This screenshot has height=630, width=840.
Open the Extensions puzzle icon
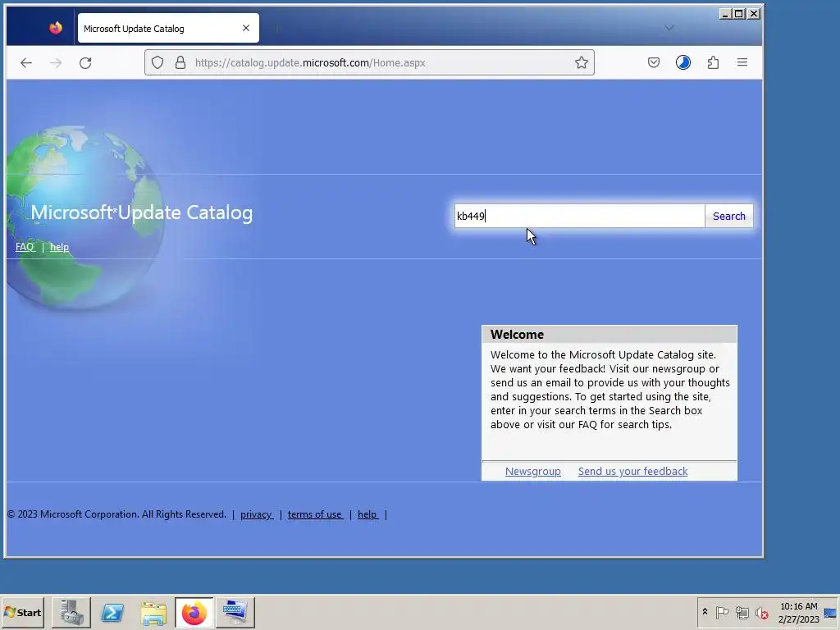point(713,62)
